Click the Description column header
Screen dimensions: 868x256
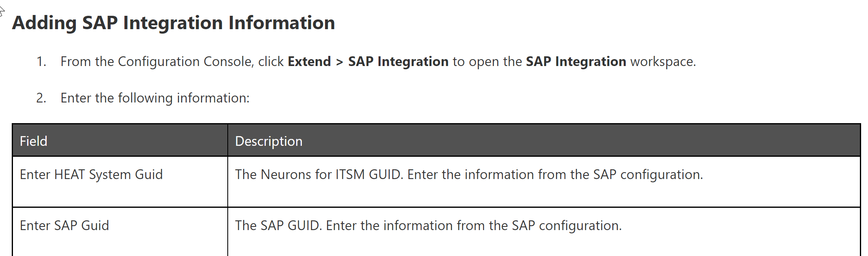269,141
